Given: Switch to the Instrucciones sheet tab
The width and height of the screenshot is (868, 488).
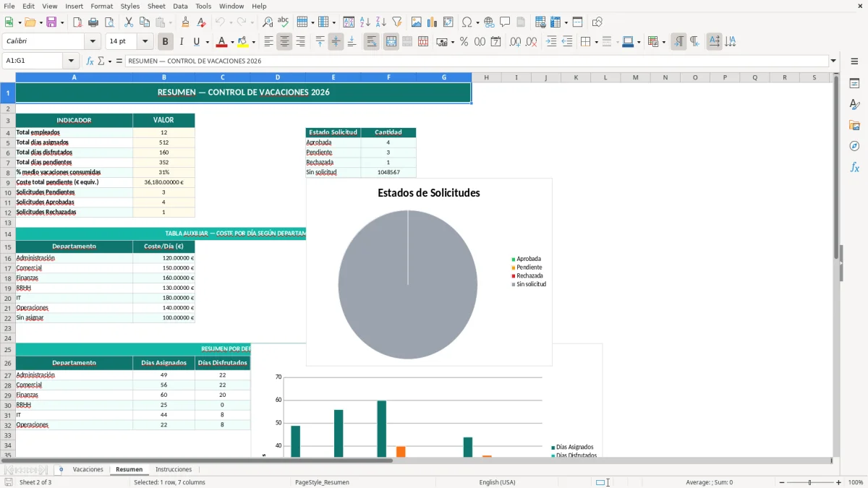Looking at the screenshot, I should 174,470.
